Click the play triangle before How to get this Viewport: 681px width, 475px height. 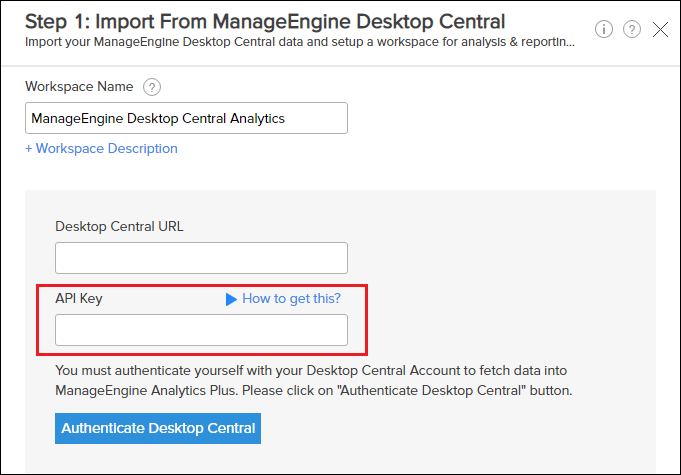click(231, 299)
